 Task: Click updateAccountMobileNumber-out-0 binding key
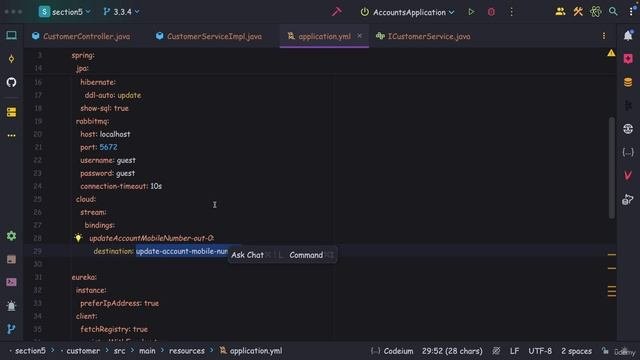click(x=151, y=238)
